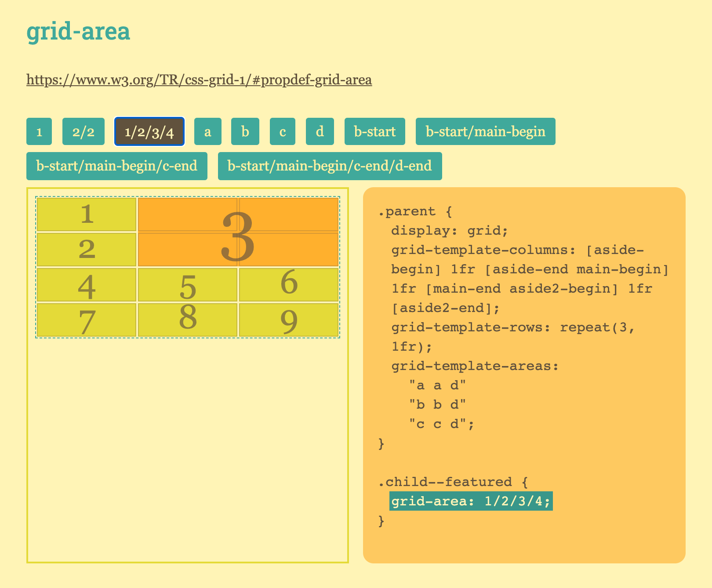Viewport: 712px width, 588px height.
Task: Apply grid-area value "a"
Action: 207,131
